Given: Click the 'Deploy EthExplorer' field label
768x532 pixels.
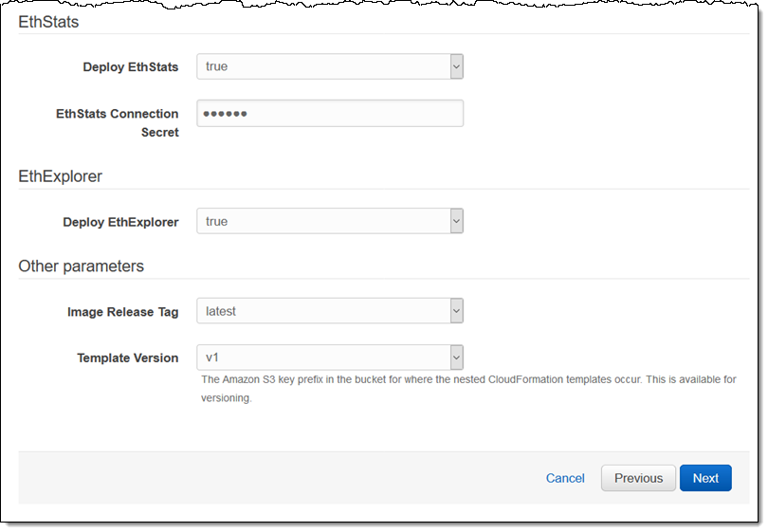Looking at the screenshot, I should [x=120, y=222].
